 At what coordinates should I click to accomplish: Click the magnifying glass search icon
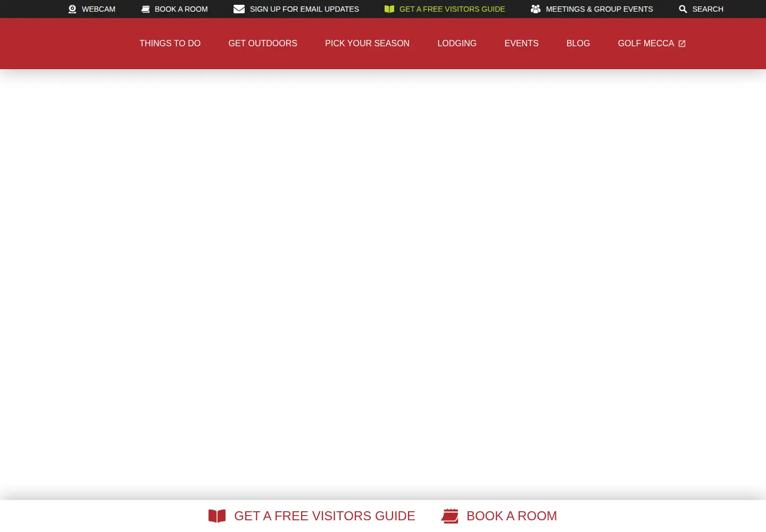point(683,9)
